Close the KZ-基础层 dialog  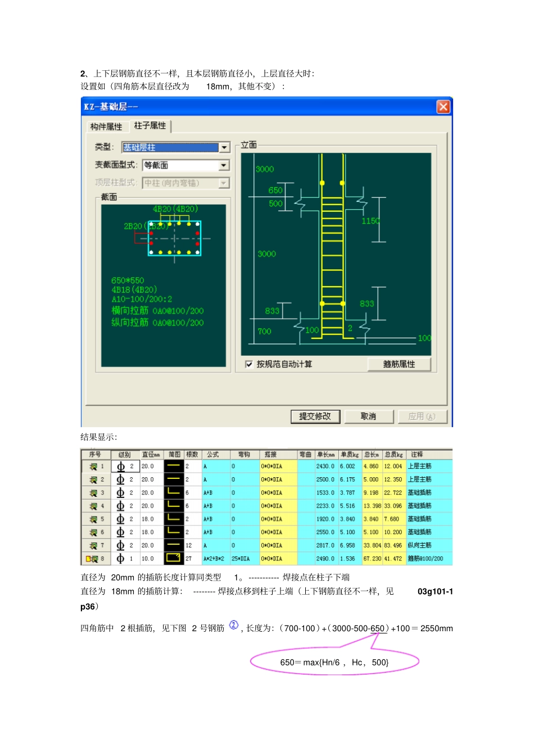[x=443, y=107]
